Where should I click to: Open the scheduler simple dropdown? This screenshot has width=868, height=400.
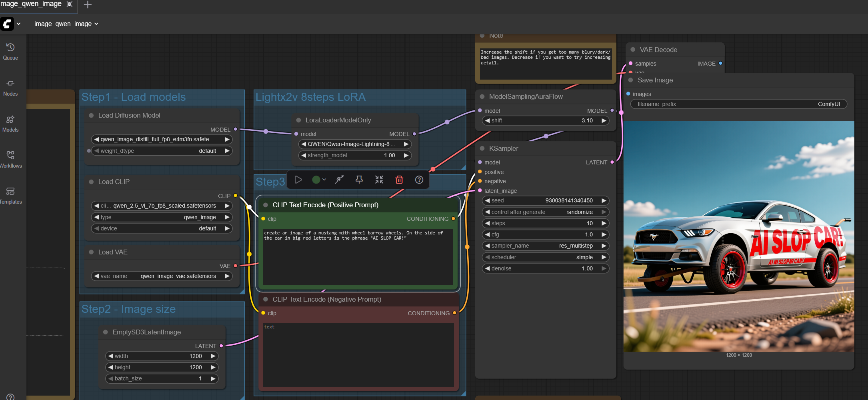546,257
